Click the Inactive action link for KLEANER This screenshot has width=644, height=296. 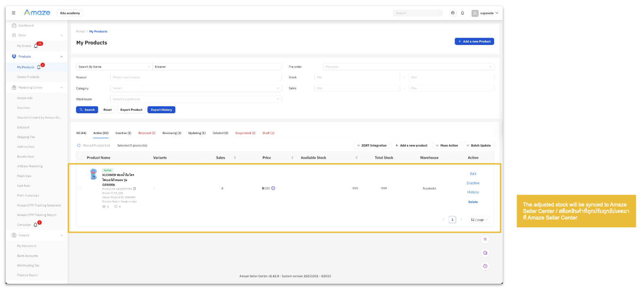pyautogui.click(x=473, y=183)
